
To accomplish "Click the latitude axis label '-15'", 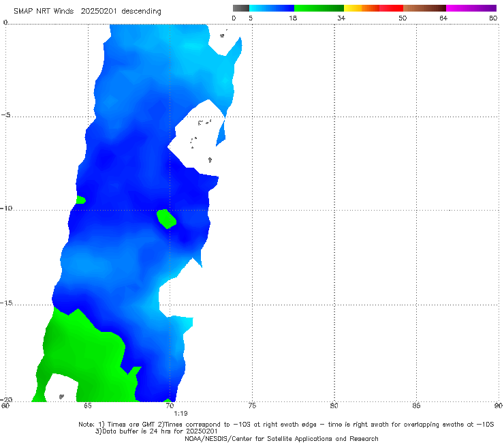I will pyautogui.click(x=5, y=303).
